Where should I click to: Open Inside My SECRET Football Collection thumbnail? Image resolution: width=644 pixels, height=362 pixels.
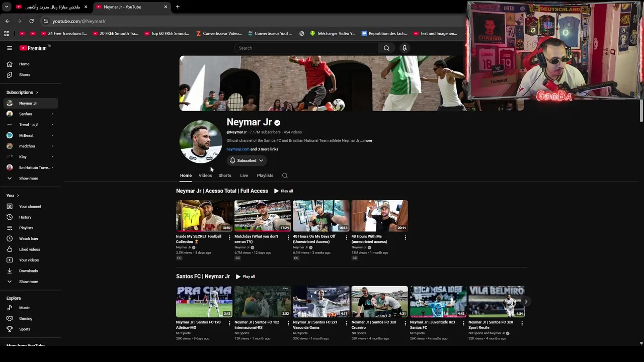click(204, 216)
